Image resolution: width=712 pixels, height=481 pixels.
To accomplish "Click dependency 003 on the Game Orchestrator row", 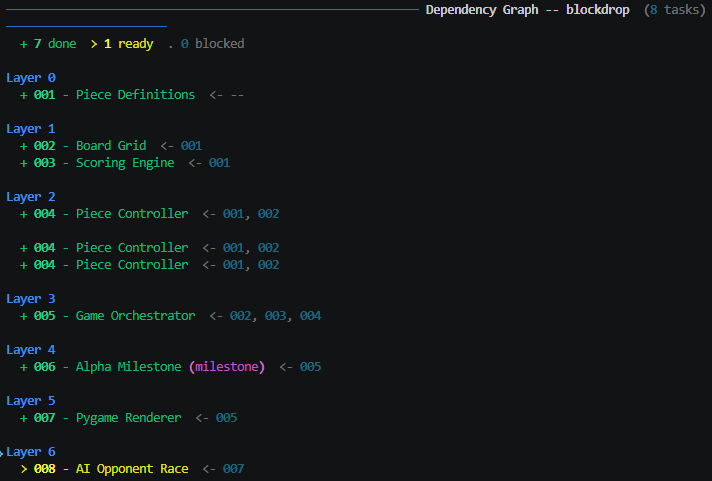I will (x=276, y=316).
